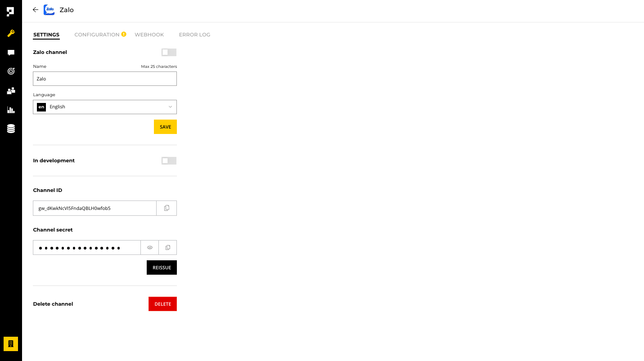Click the yellow Save button
Image resolution: width=644 pixels, height=361 pixels.
[165, 127]
